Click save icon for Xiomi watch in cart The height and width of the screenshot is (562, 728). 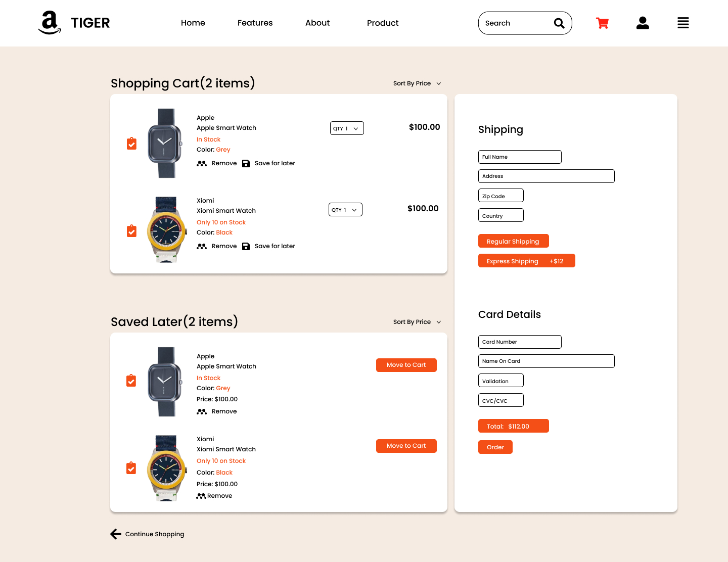point(246,246)
